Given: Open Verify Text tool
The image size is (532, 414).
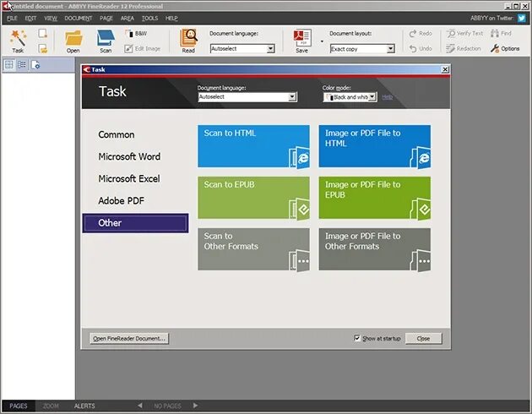Looking at the screenshot, I should tap(464, 33).
